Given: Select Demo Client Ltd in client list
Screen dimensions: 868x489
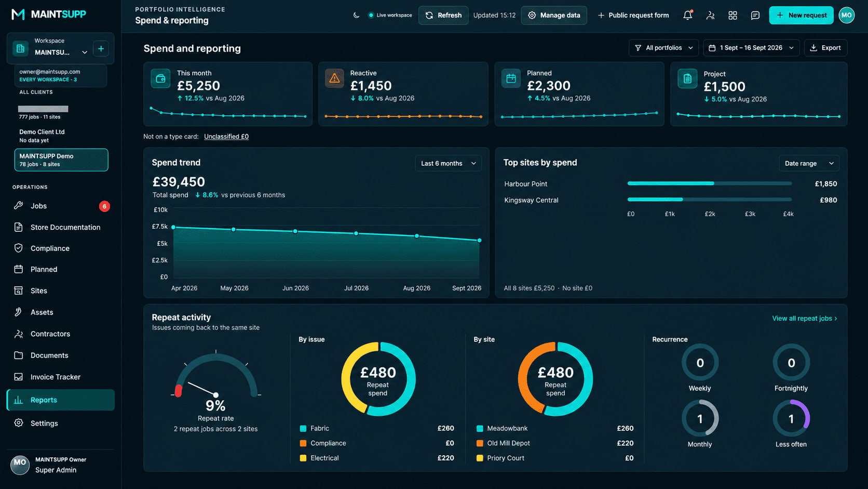Looking at the screenshot, I should coord(61,136).
